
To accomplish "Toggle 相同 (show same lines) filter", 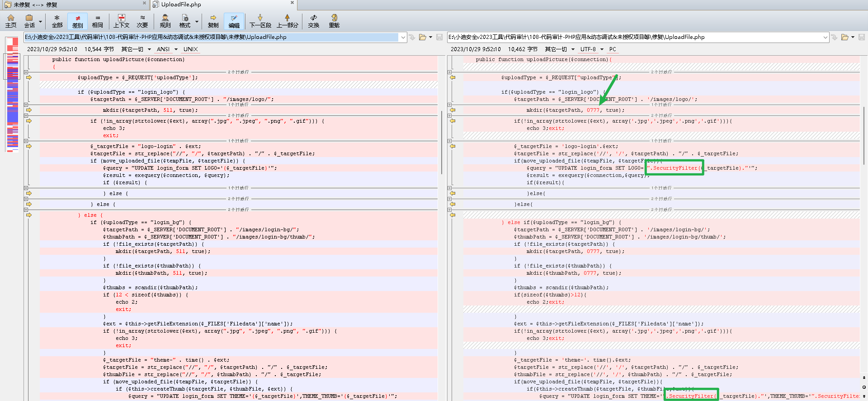I will (97, 21).
